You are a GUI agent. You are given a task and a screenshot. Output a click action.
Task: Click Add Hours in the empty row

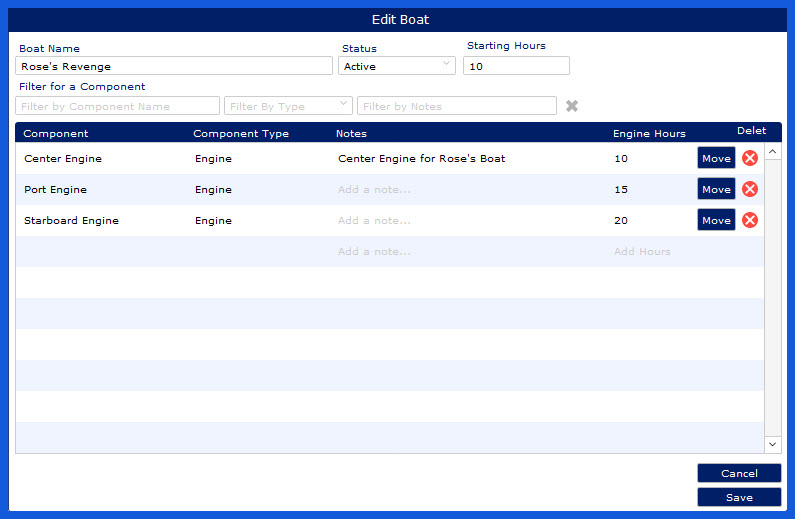(x=642, y=252)
